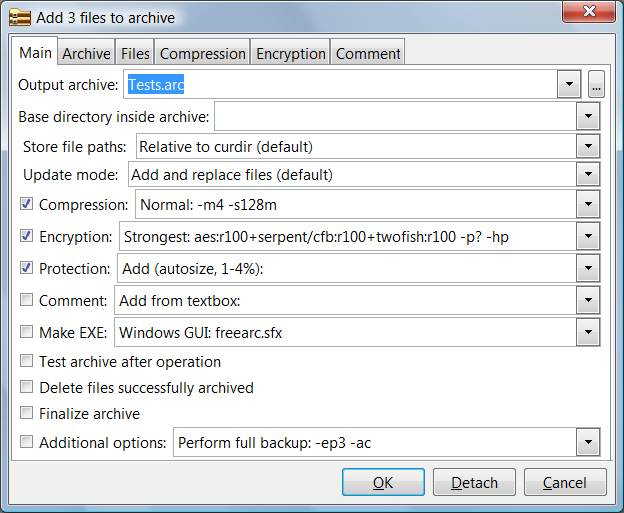
Task: Check Test archive after operation
Action: pyautogui.click(x=27, y=361)
